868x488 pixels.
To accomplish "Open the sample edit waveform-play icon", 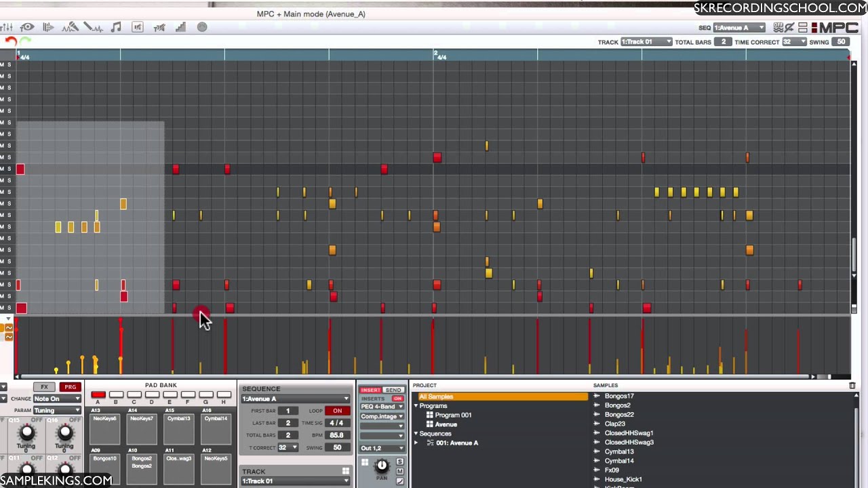I will (48, 27).
